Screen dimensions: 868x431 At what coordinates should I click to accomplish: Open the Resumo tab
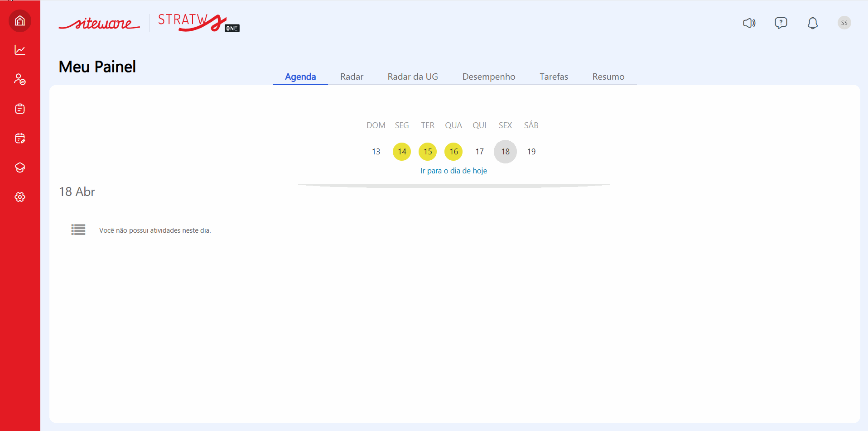608,77
